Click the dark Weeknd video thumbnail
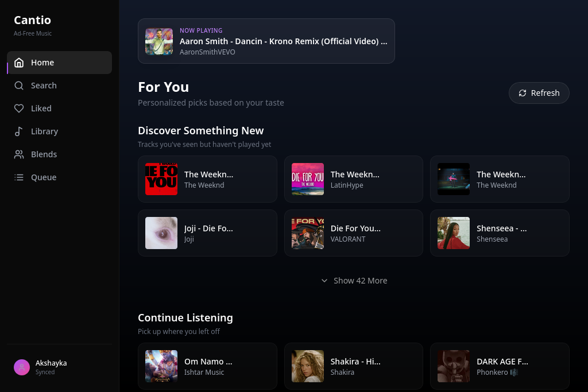Screen dimensions: 588x392 pyautogui.click(x=454, y=179)
